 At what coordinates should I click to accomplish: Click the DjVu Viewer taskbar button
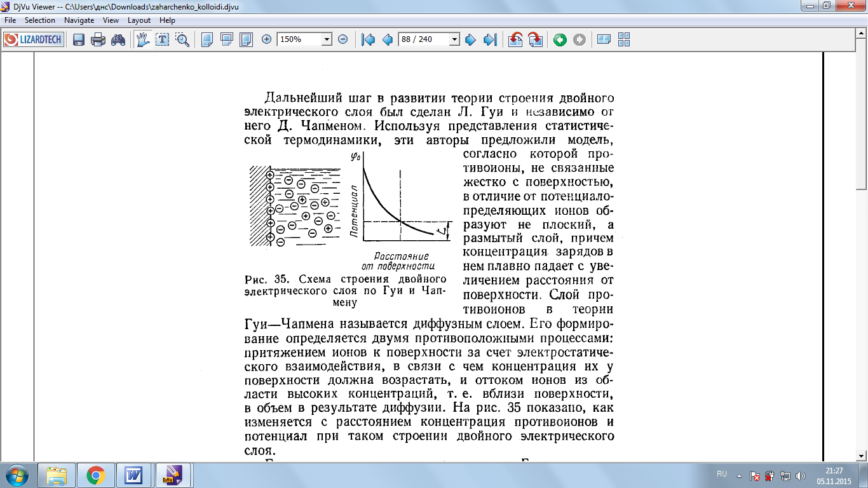click(173, 475)
